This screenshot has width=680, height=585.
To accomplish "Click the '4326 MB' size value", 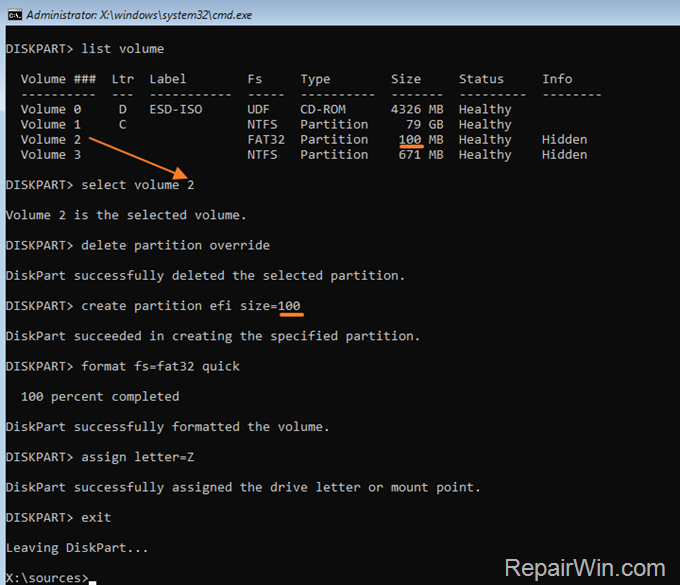I will point(417,109).
